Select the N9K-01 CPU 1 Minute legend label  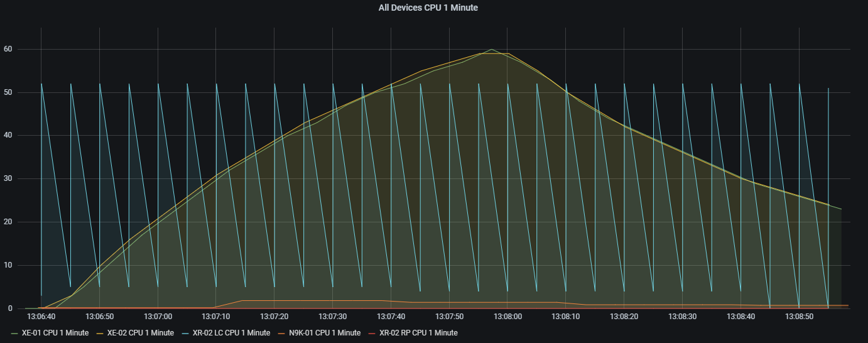coord(324,332)
